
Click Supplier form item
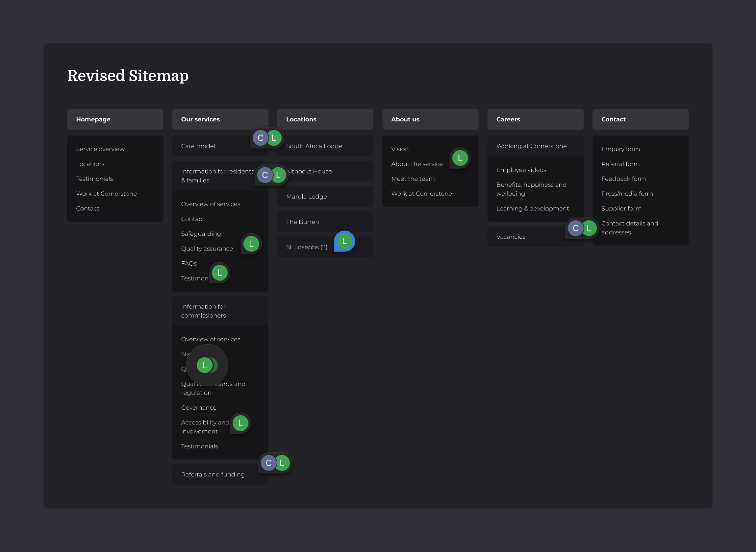click(621, 208)
